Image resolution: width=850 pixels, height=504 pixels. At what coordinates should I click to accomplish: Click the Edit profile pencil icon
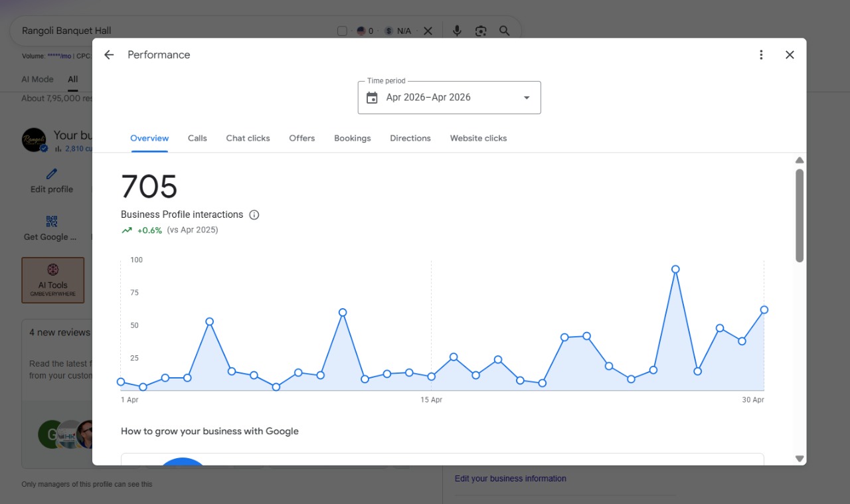click(52, 174)
